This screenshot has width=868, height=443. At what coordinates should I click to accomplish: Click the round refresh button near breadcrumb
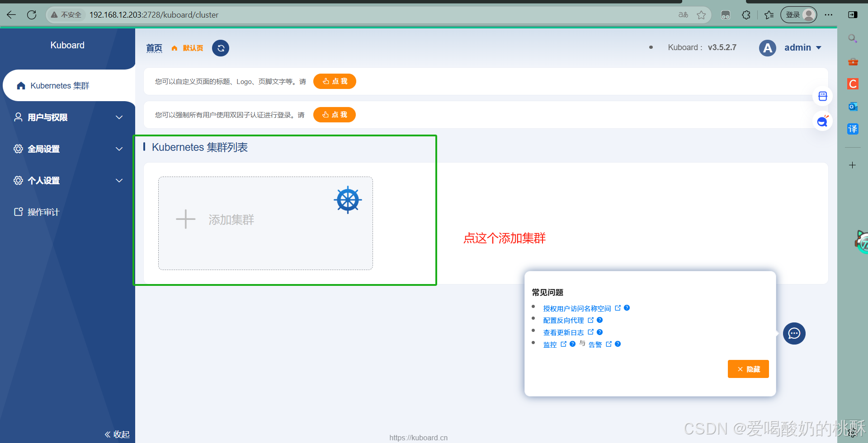pos(221,48)
